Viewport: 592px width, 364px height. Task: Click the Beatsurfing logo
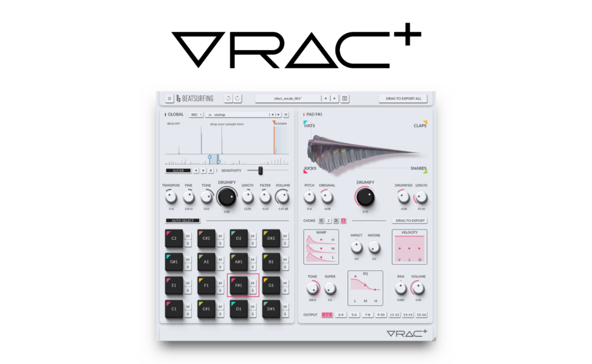[195, 98]
